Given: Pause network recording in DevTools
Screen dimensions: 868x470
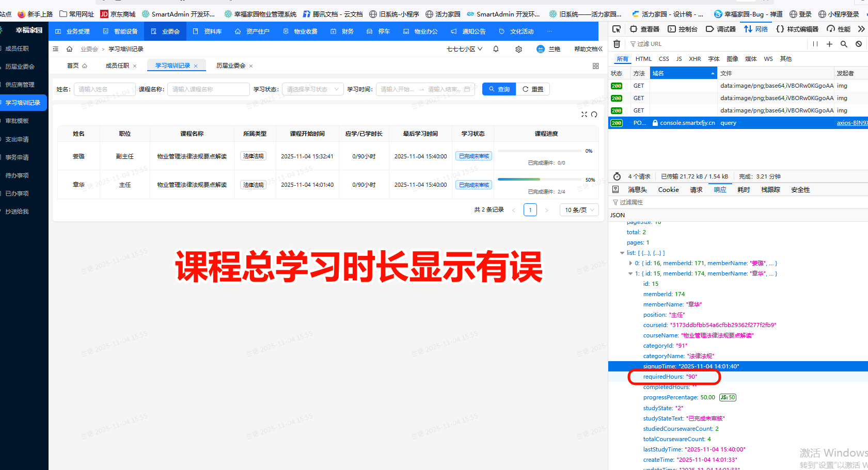Looking at the screenshot, I should [815, 44].
